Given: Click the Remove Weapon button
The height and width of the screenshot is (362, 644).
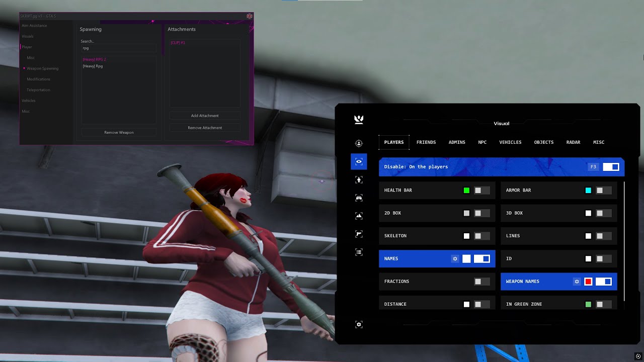Looking at the screenshot, I should pos(119,132).
